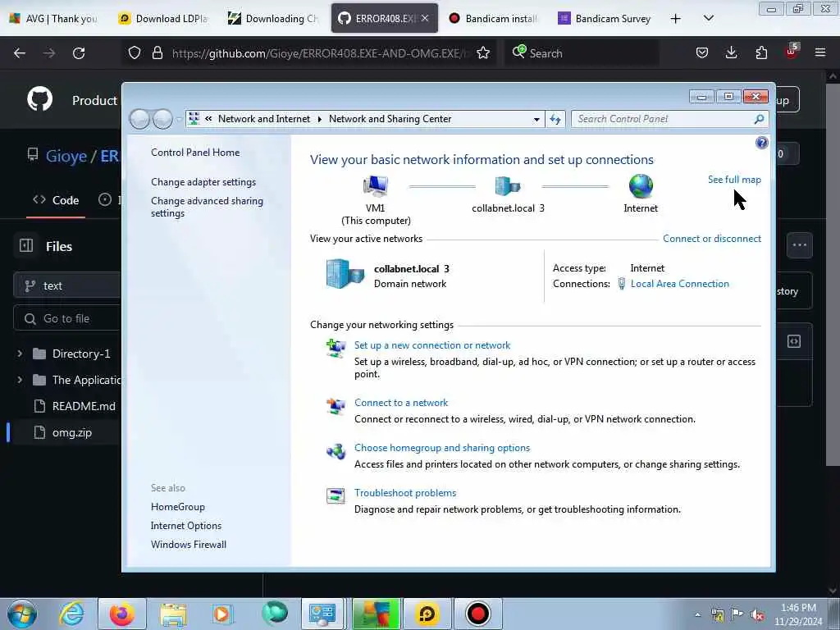This screenshot has height=630, width=840.
Task: Switch to the Bandicam Survey tab
Action: [605, 19]
